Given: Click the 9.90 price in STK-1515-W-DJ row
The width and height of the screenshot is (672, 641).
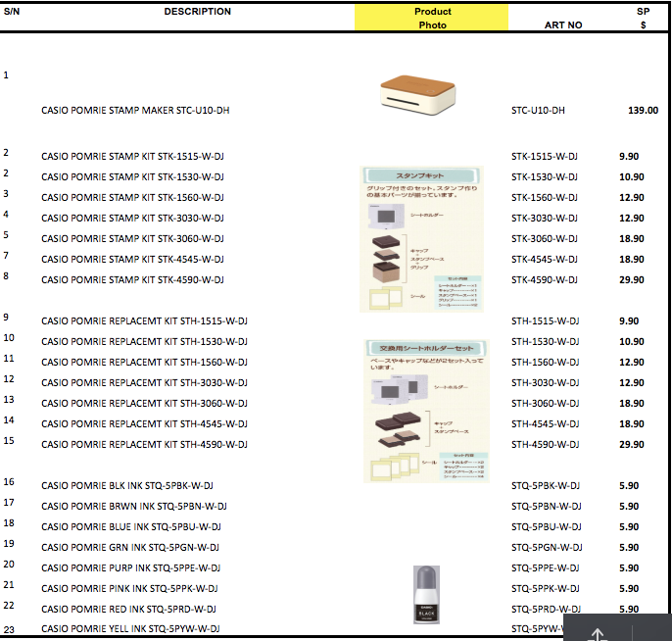Looking at the screenshot, I should click(x=629, y=156).
